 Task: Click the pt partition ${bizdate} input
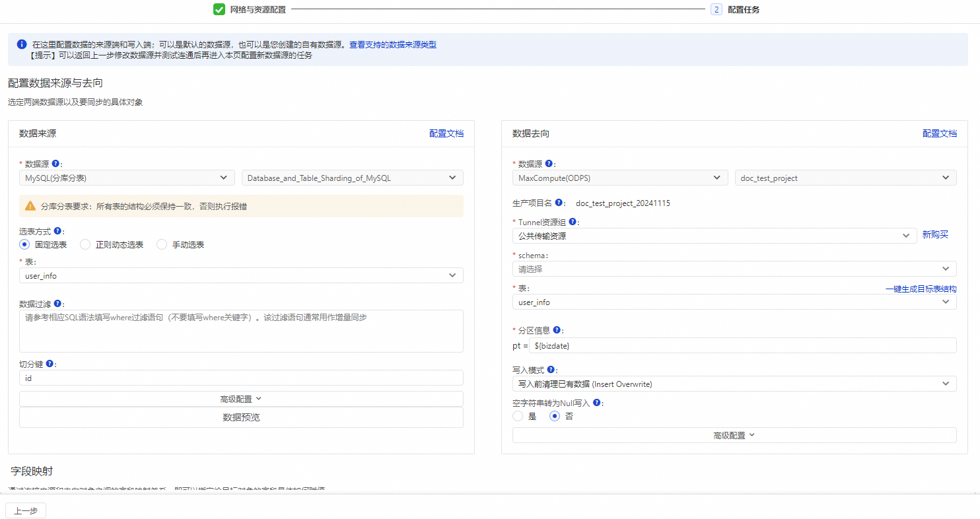(742, 345)
